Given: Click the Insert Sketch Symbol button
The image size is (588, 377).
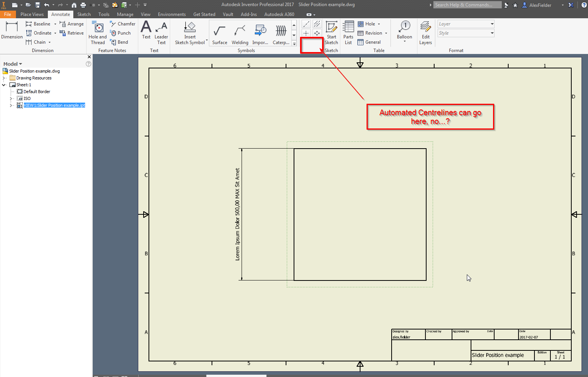Looking at the screenshot, I should [190, 33].
